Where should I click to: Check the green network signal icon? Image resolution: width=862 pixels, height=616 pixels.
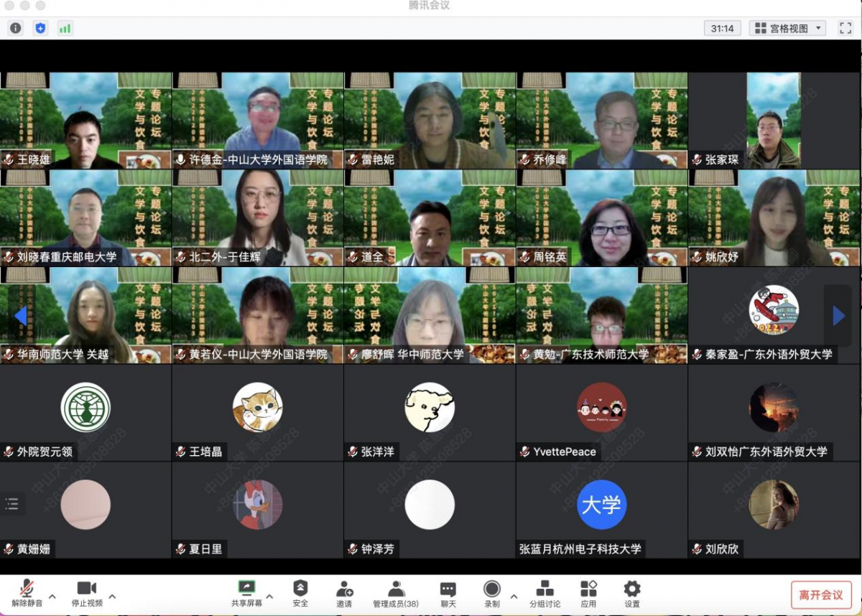[x=65, y=28]
